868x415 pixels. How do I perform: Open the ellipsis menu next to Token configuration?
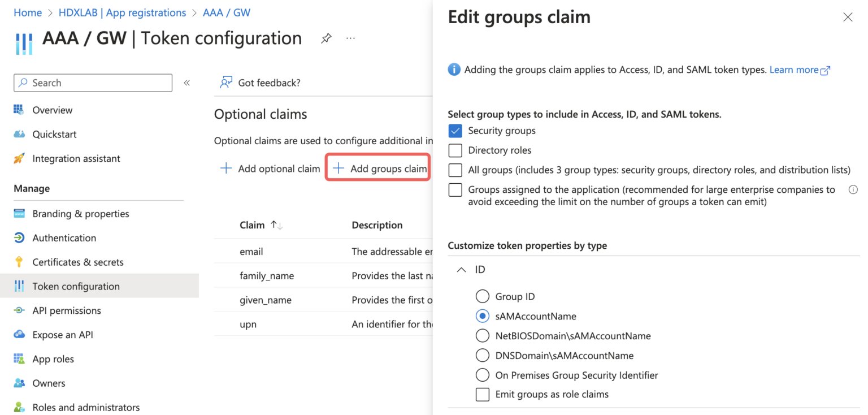(x=350, y=38)
